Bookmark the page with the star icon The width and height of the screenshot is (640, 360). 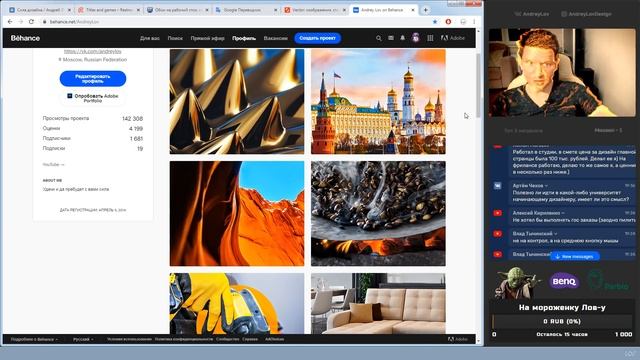435,22
